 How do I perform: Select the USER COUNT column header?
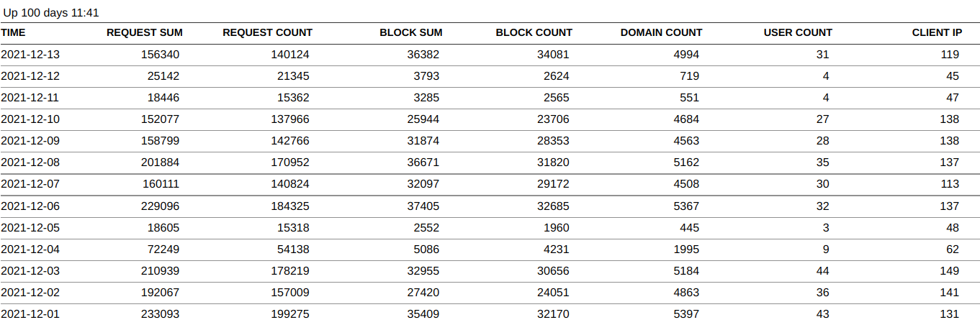797,32
